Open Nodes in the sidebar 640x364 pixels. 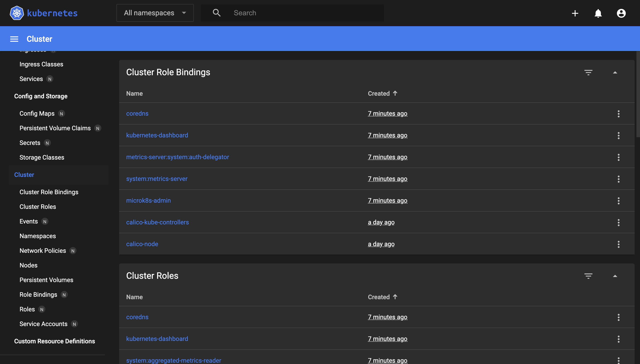(x=28, y=265)
